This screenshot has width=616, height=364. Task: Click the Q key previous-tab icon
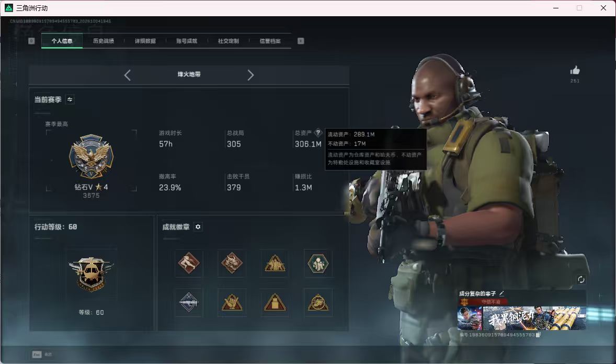coord(31,41)
